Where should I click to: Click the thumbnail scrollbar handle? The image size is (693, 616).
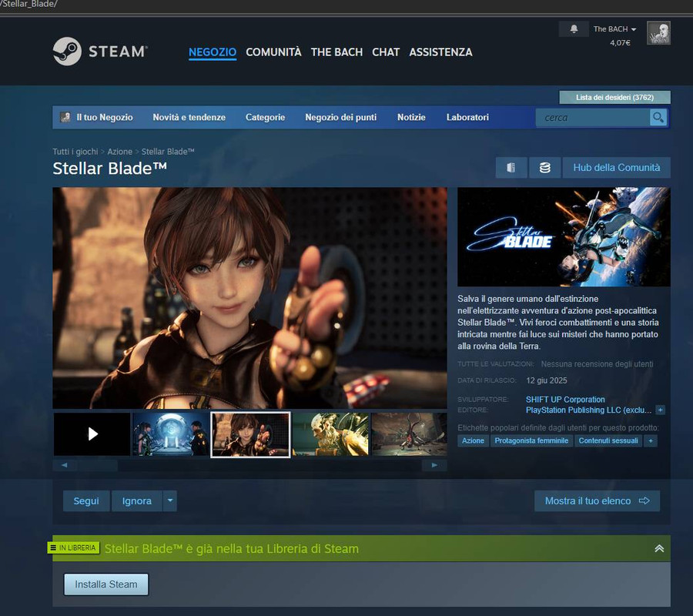(x=97, y=465)
